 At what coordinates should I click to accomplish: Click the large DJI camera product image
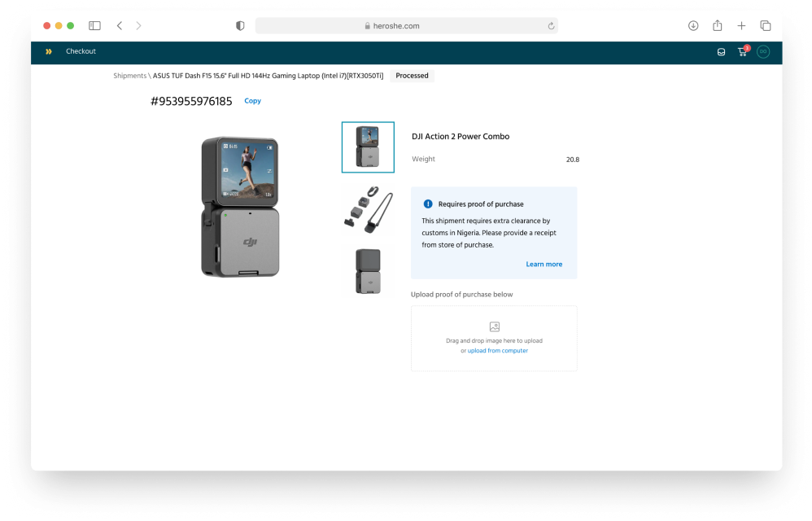tap(240, 207)
